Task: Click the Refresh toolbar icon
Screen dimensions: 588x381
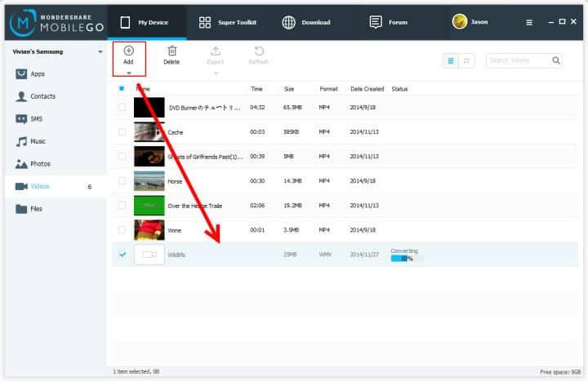Action: [259, 51]
